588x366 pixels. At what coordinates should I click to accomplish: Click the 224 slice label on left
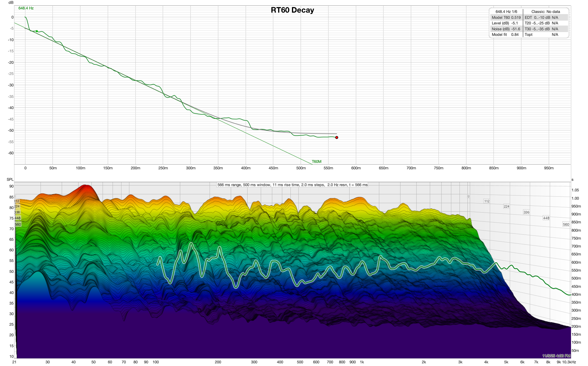point(17,206)
